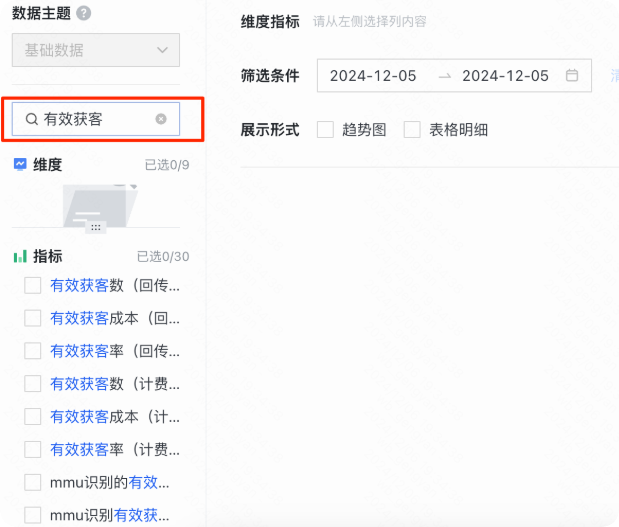Click the empty folder placeholder image
619x527 pixels.
pos(100,206)
